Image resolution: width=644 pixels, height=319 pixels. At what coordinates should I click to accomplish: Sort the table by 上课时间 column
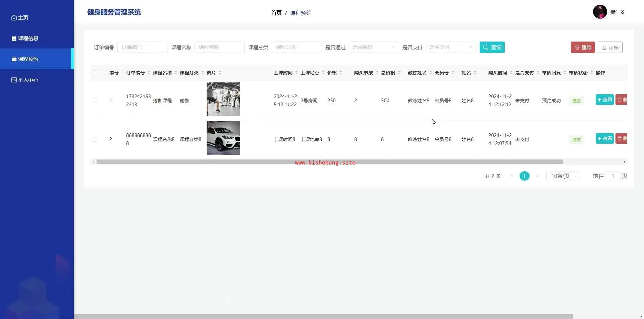coord(297,73)
